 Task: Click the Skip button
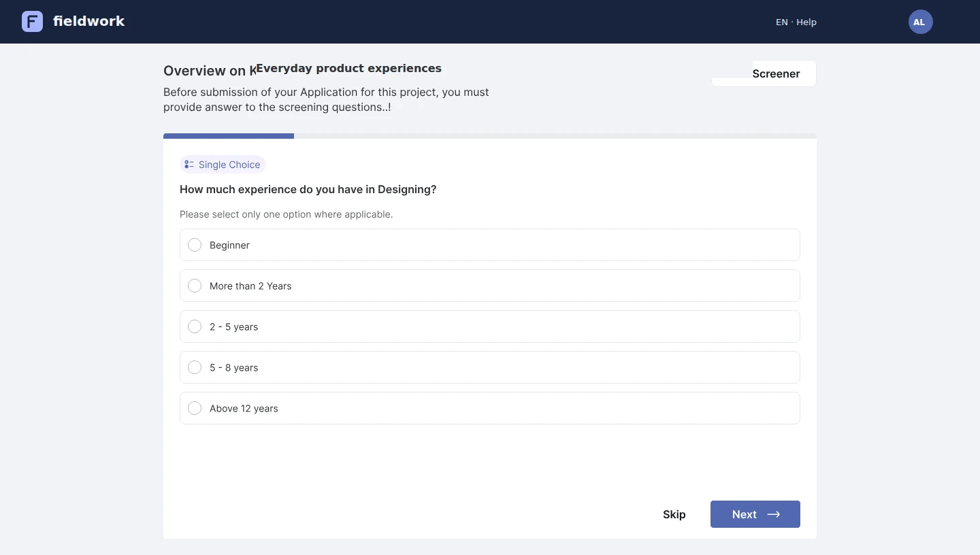(674, 514)
